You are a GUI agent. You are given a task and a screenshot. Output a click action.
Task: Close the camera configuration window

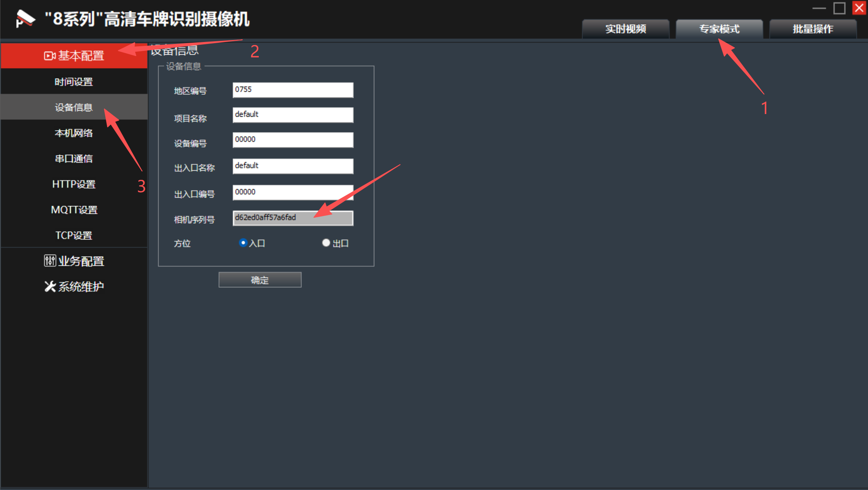click(859, 8)
